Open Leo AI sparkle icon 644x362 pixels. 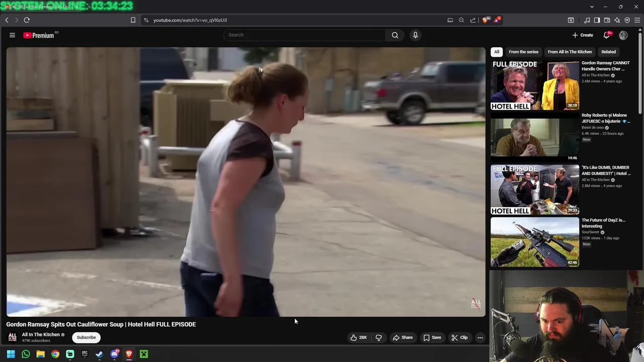[x=617, y=20]
